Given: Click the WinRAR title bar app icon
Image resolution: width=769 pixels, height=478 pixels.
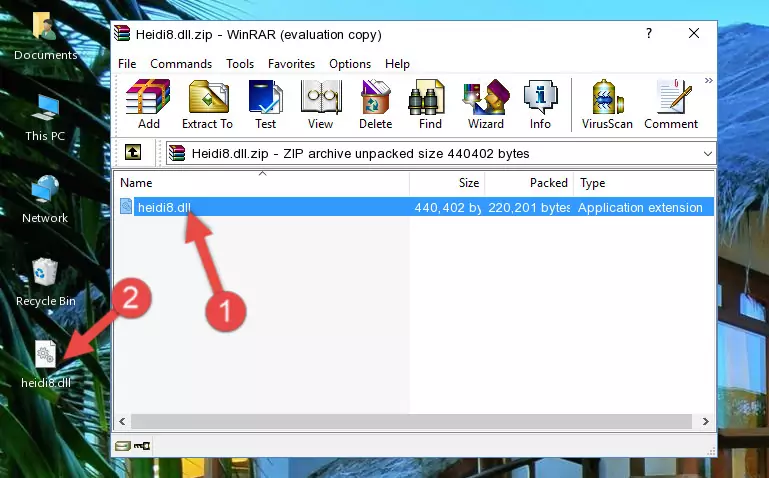Looking at the screenshot, I should [122, 33].
